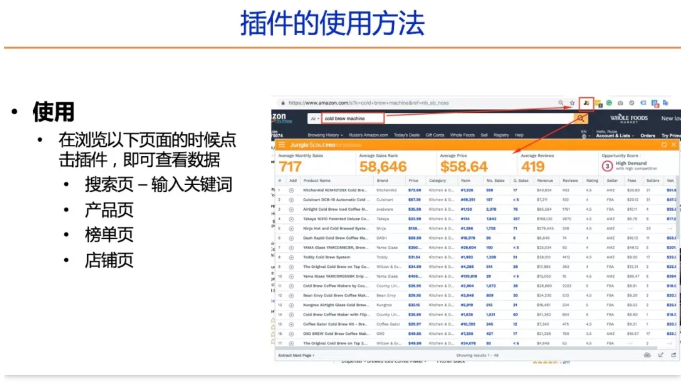Open Gift Cards nav link
692x385 pixels.
[x=435, y=135]
